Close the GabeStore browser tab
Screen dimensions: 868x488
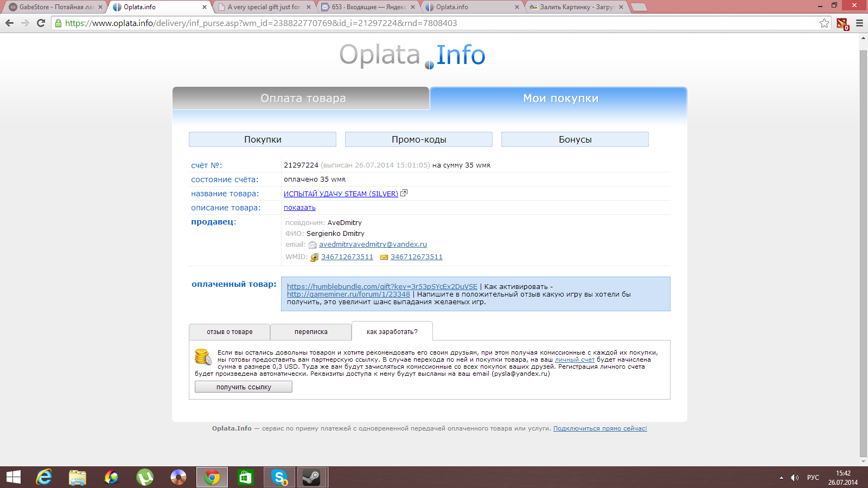100,7
